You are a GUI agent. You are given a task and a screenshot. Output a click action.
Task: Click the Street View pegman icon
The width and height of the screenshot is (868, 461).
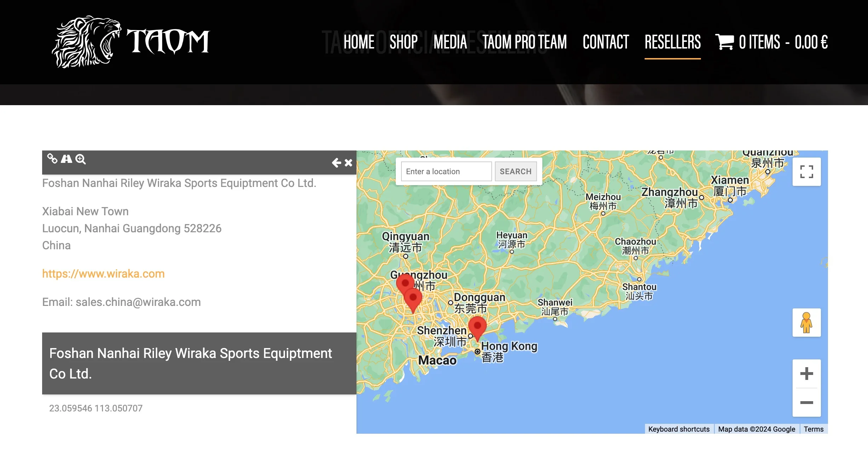click(806, 323)
